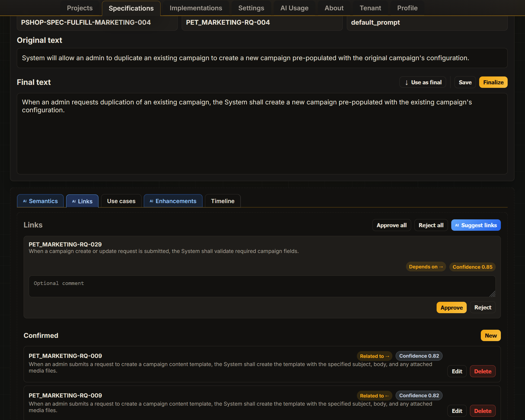Open the About tab

tap(334, 8)
